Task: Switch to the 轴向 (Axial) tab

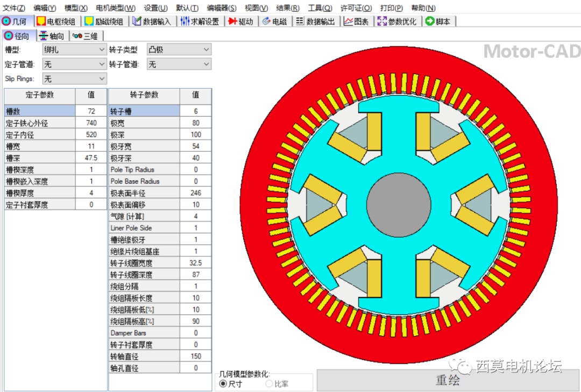Action: [52, 35]
